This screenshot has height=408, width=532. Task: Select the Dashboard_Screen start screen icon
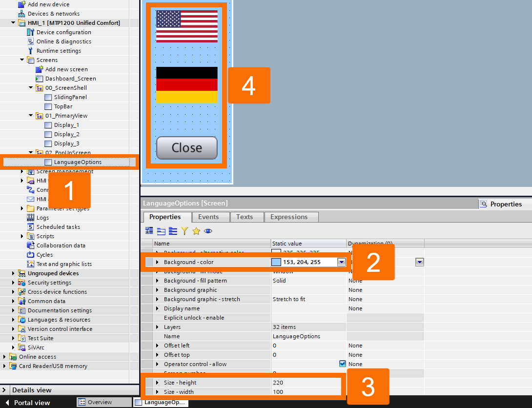pos(40,79)
